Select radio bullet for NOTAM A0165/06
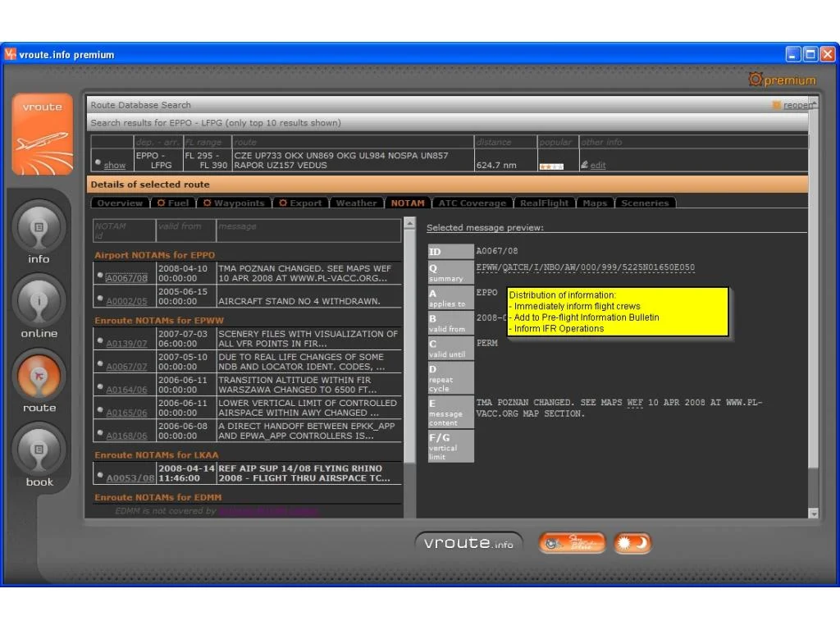Screen dimensions: 840x630 click(99, 409)
